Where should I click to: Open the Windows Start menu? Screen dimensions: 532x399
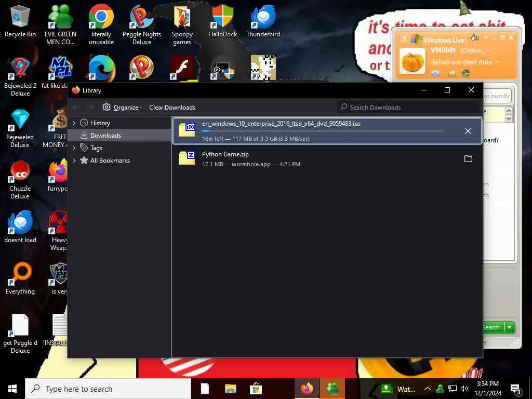coord(12,389)
